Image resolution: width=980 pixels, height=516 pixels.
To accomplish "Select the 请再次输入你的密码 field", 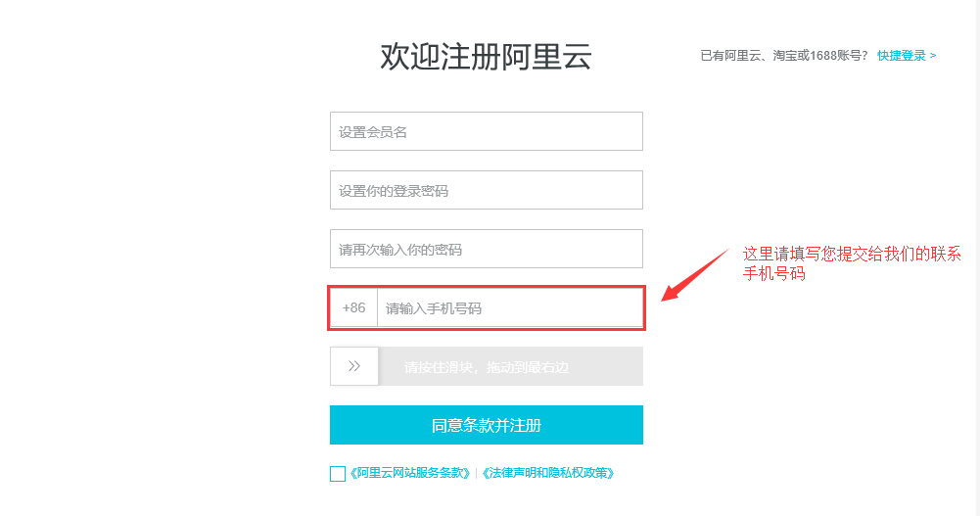I will pyautogui.click(x=486, y=249).
